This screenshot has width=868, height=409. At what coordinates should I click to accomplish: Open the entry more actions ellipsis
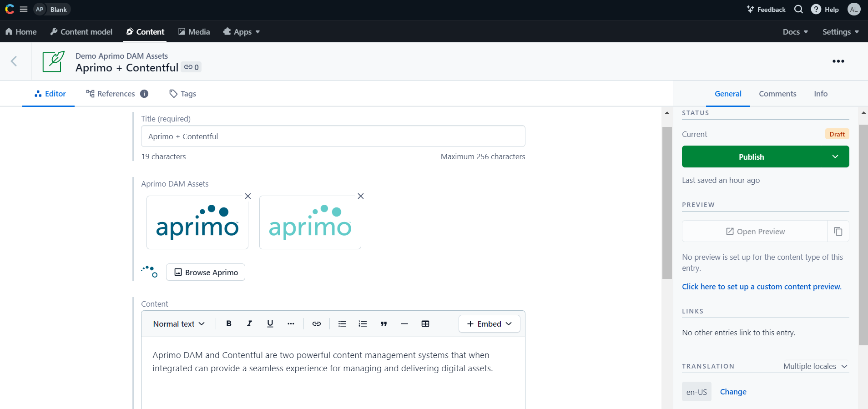click(838, 61)
